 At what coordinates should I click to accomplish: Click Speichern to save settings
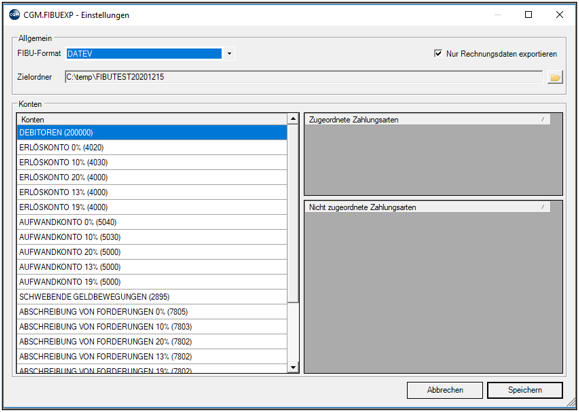pyautogui.click(x=525, y=390)
